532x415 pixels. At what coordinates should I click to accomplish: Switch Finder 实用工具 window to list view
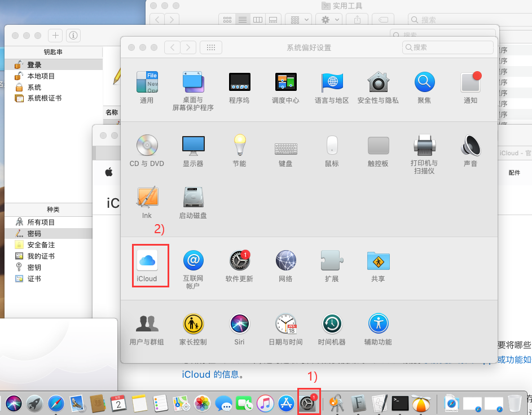243,20
